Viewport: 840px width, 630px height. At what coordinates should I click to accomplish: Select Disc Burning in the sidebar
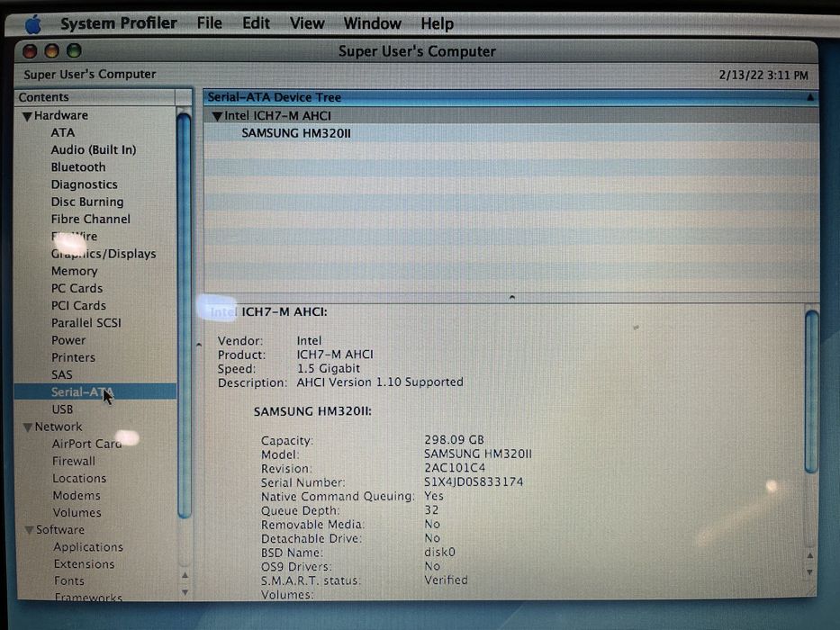(x=87, y=202)
